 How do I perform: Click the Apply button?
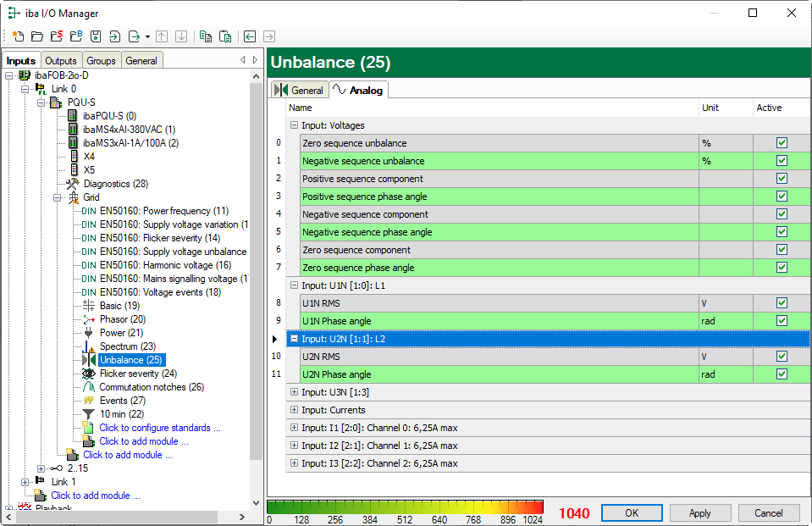[x=699, y=513]
